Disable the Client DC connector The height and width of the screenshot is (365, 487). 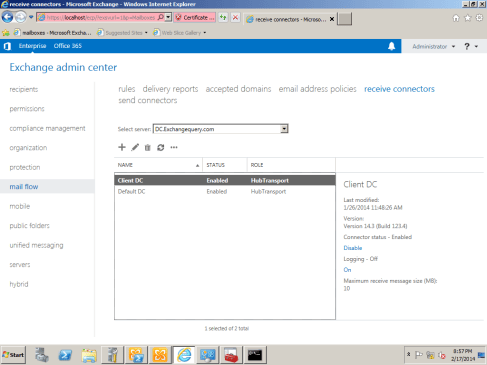pyautogui.click(x=353, y=248)
